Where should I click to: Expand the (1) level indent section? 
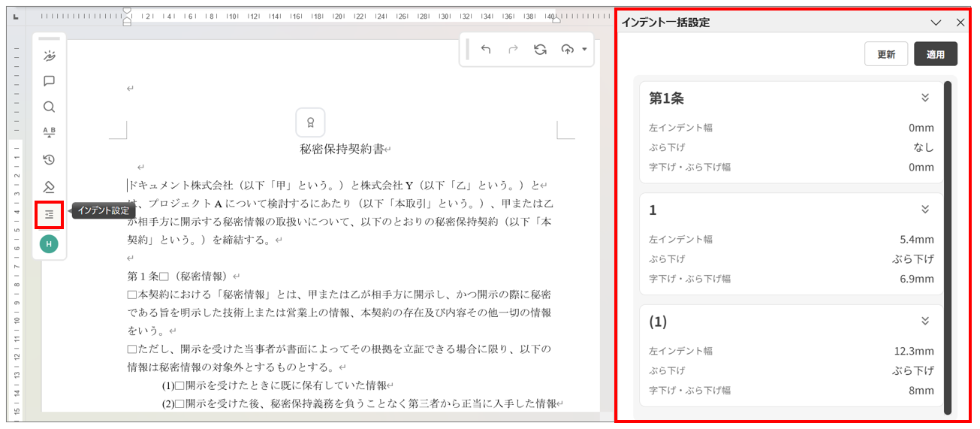925,322
